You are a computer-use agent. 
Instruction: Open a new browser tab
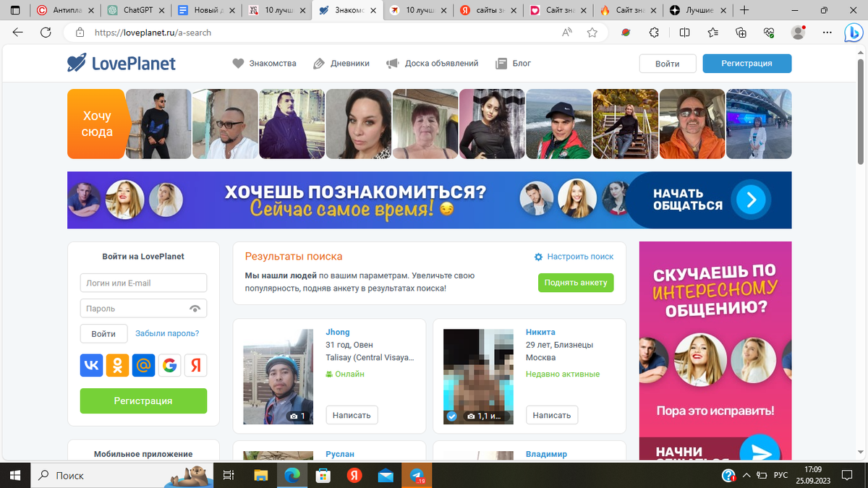coord(744,10)
